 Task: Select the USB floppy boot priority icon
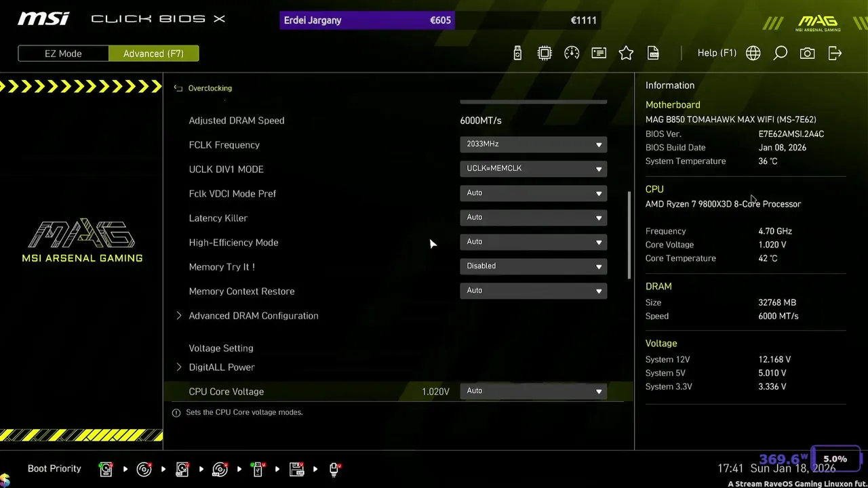pyautogui.click(x=296, y=469)
